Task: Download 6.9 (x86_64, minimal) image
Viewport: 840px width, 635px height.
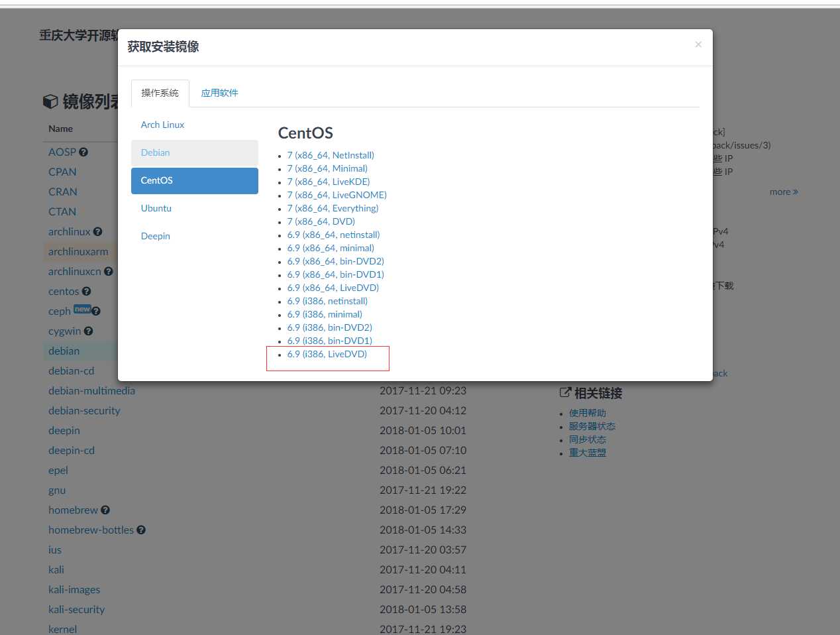Action: coord(331,248)
